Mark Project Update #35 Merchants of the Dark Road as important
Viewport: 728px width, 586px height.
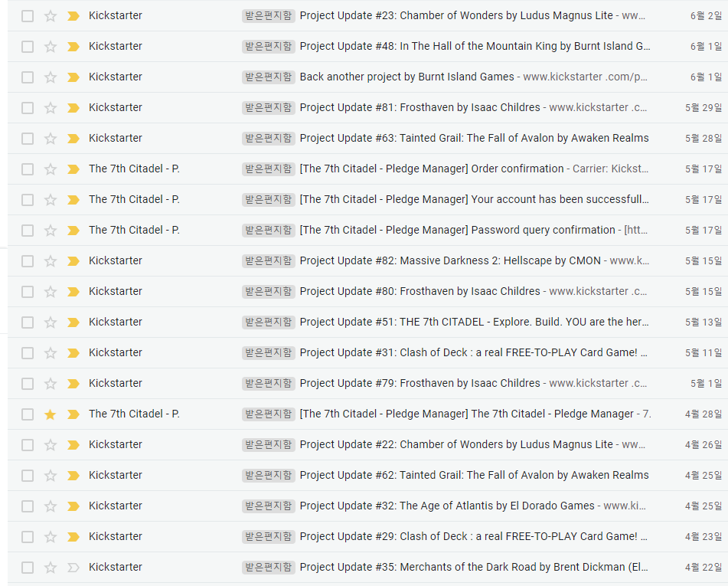click(x=73, y=568)
